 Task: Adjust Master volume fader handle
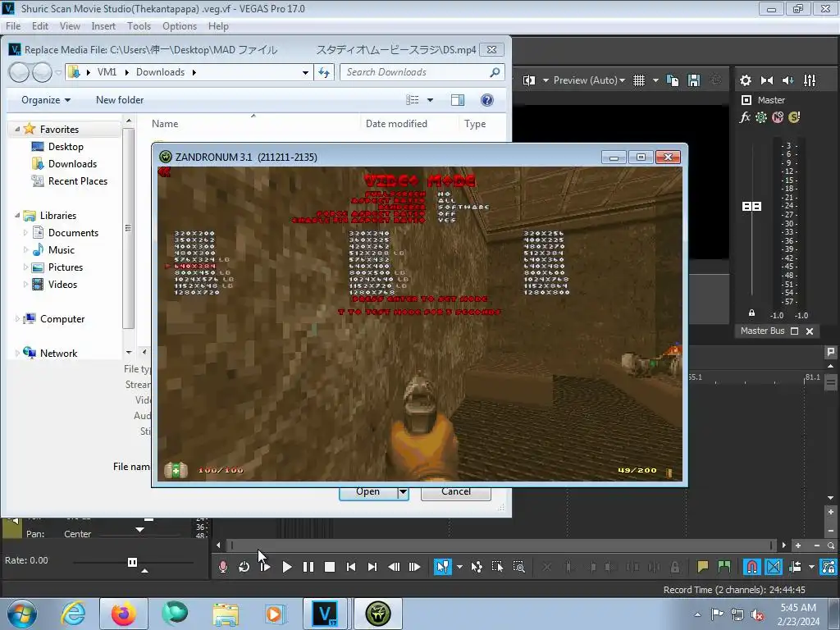(751, 206)
